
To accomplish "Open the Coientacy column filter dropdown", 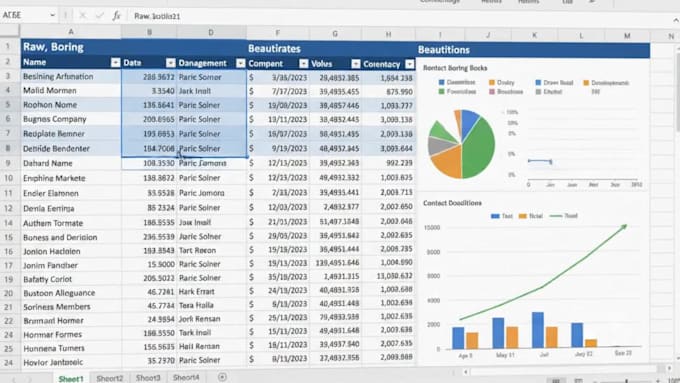I will (x=409, y=64).
